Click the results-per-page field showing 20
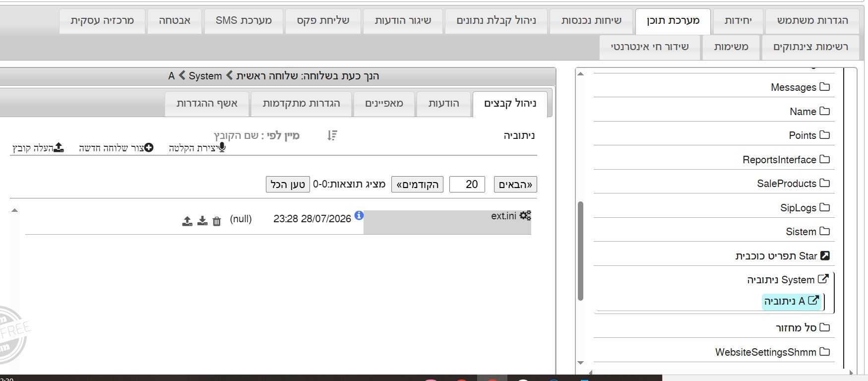 (467, 185)
